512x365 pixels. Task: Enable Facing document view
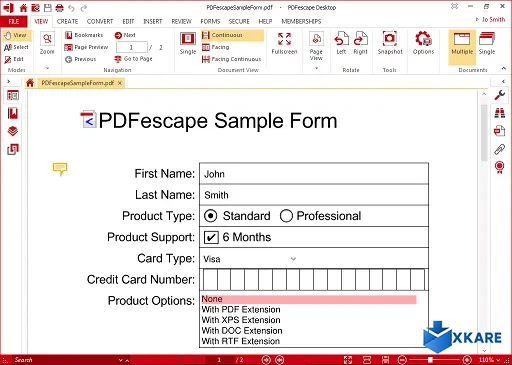[216, 47]
